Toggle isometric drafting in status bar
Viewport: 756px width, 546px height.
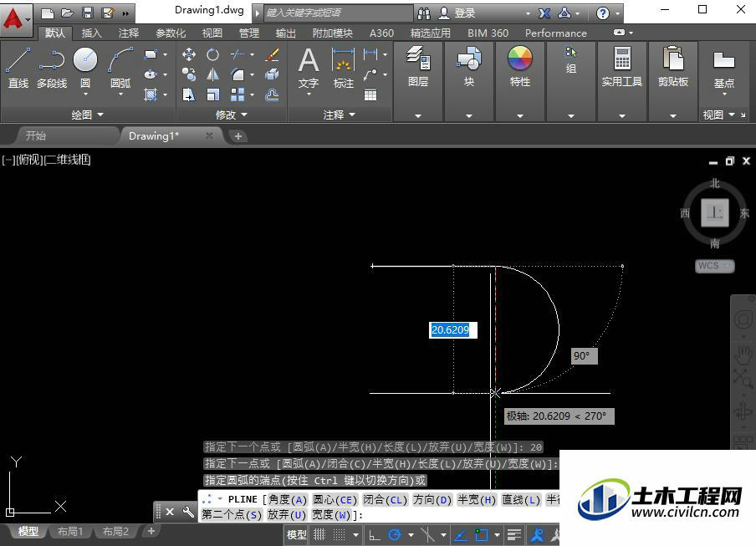(x=427, y=534)
